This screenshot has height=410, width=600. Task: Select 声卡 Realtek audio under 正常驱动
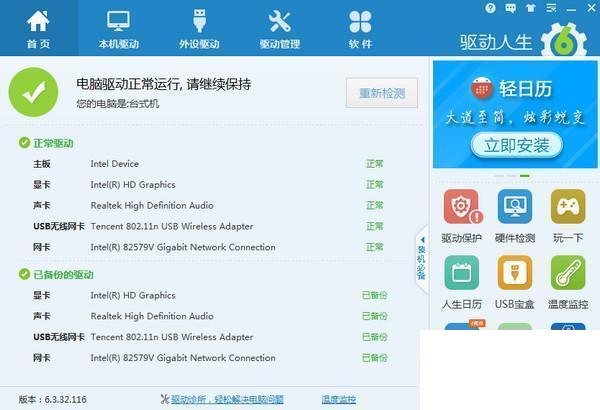209,206
